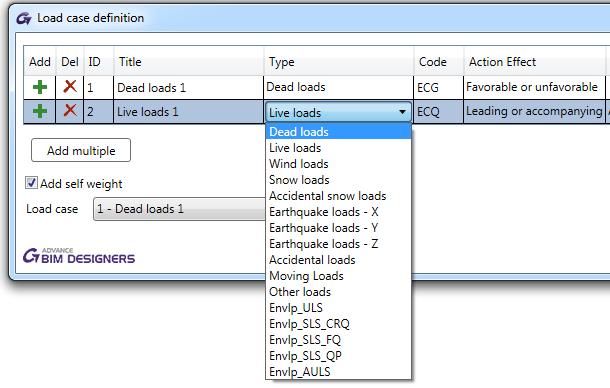Image resolution: width=610 pixels, height=388 pixels.
Task: Select Earthquake loads - Y option
Action: coord(338,228)
